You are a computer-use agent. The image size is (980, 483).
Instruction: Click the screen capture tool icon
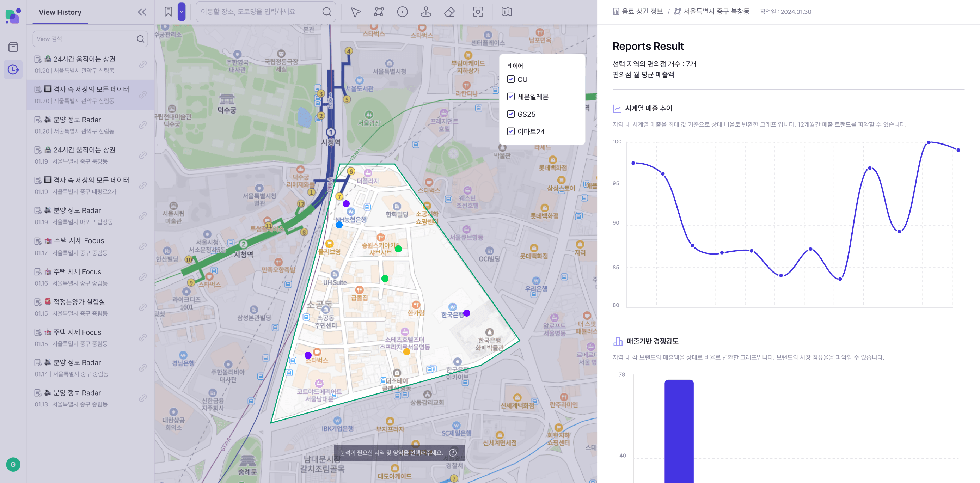click(x=478, y=12)
